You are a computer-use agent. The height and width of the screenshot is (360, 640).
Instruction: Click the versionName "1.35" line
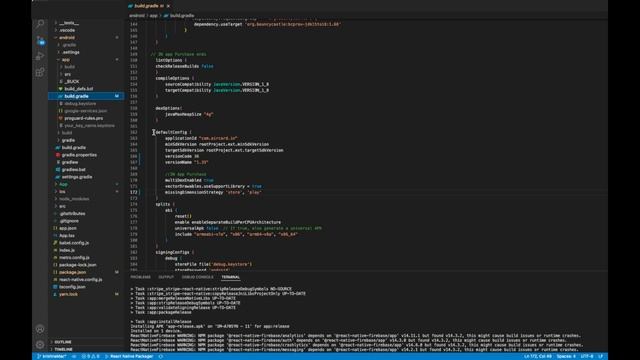tap(187, 162)
